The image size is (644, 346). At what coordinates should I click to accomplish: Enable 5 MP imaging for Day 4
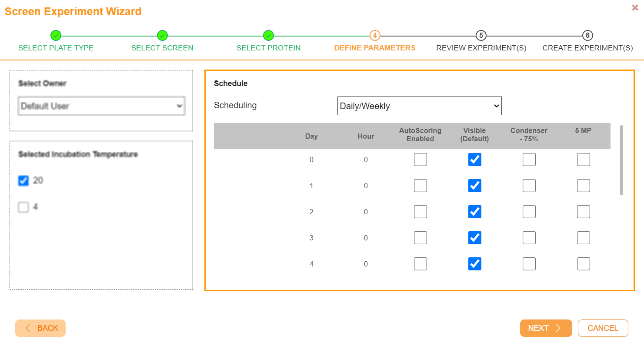coord(583,264)
